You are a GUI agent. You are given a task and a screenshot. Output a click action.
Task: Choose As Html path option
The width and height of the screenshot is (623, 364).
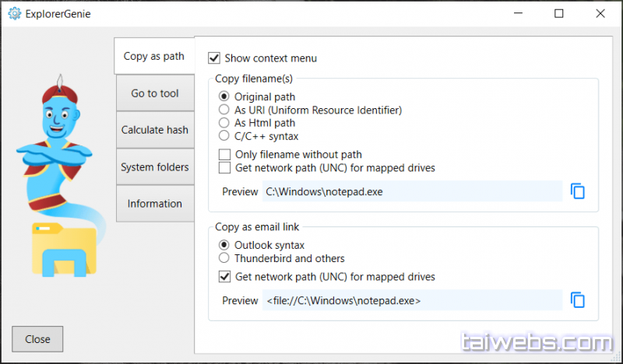(224, 123)
